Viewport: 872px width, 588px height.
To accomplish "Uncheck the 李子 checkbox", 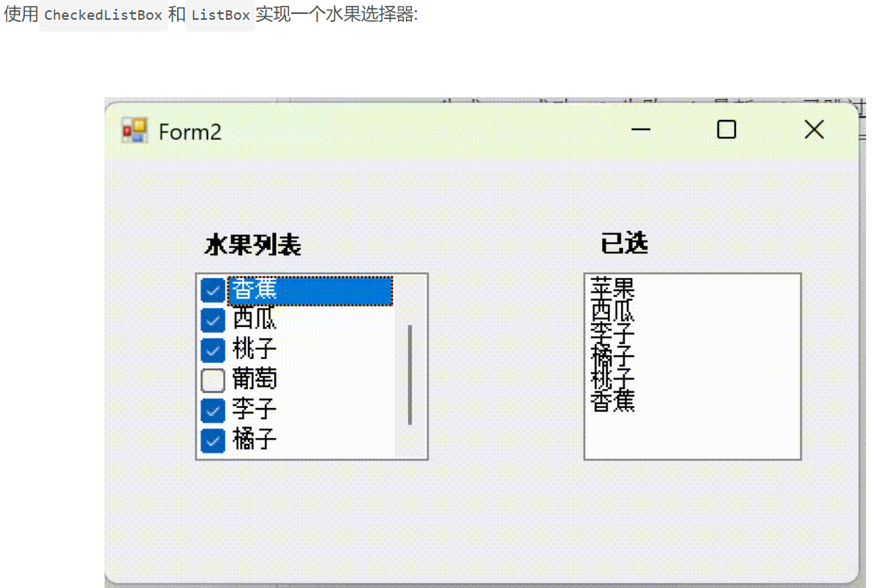I will (212, 411).
